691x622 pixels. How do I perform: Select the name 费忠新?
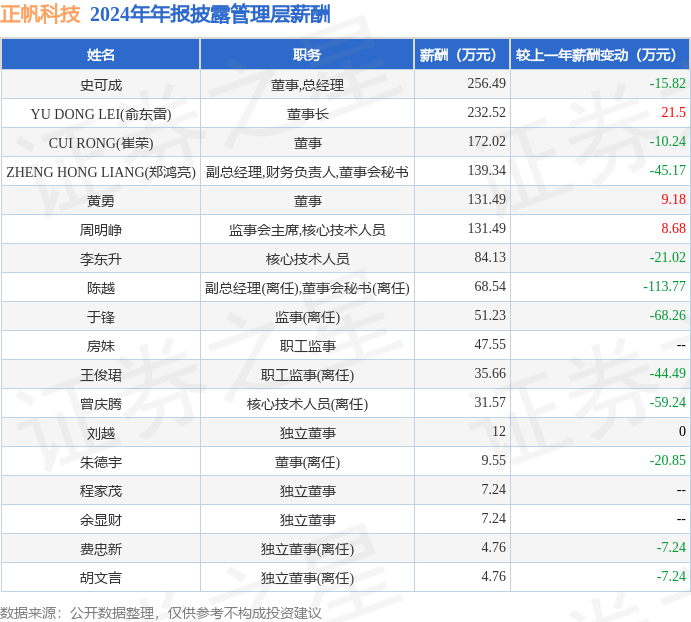pyautogui.click(x=101, y=549)
